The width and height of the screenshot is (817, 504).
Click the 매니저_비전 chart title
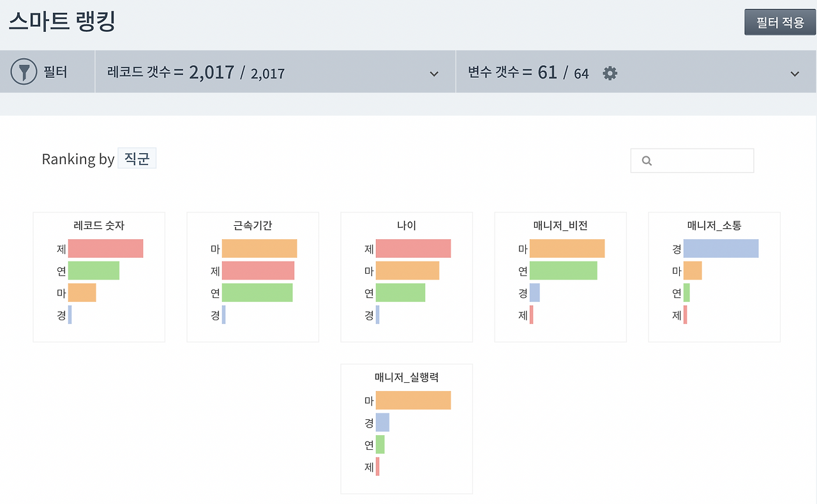point(560,225)
